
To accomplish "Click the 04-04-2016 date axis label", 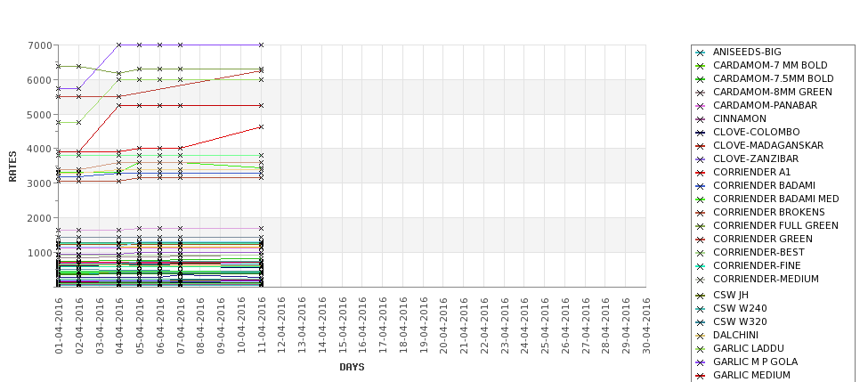I will coord(119,325).
